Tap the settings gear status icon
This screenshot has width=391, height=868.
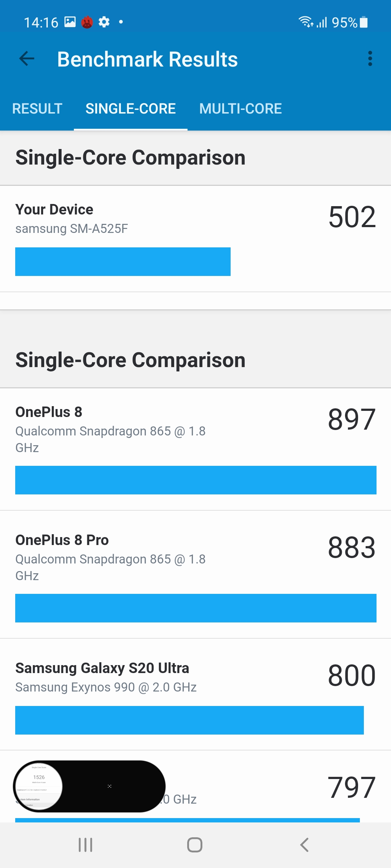[104, 22]
